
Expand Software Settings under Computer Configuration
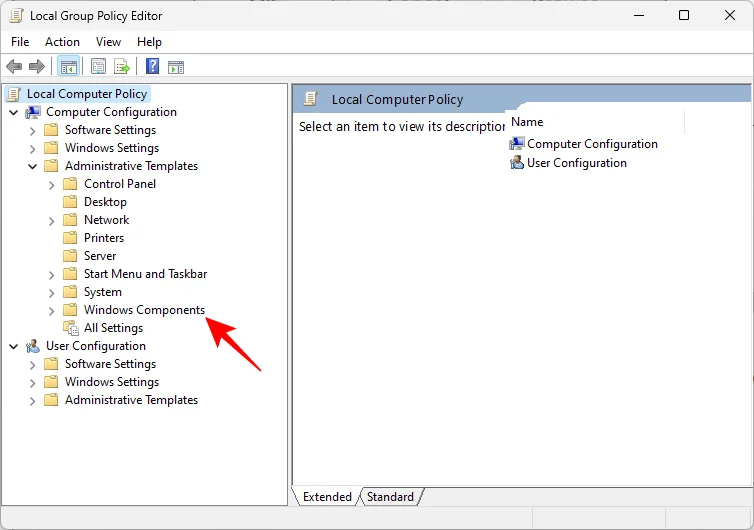[32, 131]
